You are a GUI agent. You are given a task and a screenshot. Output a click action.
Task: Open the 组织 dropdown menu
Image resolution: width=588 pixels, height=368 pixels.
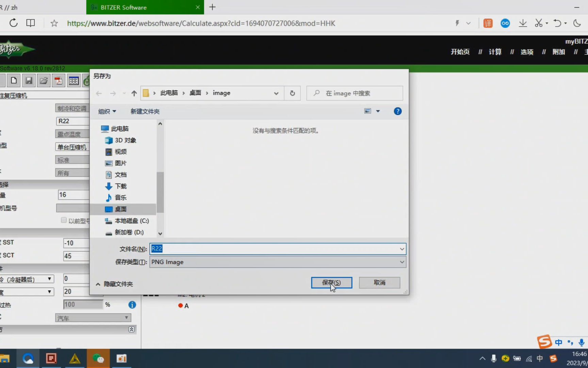coord(107,111)
